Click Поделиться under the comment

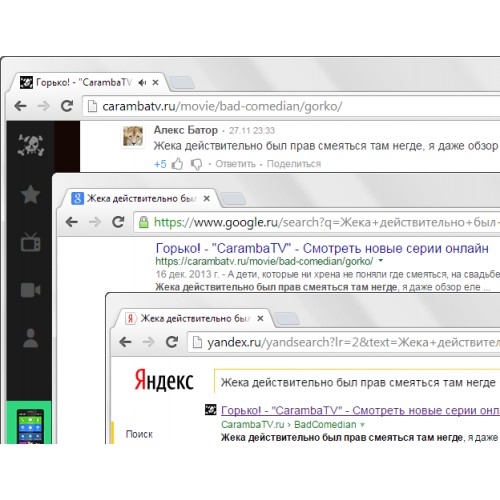[294, 164]
